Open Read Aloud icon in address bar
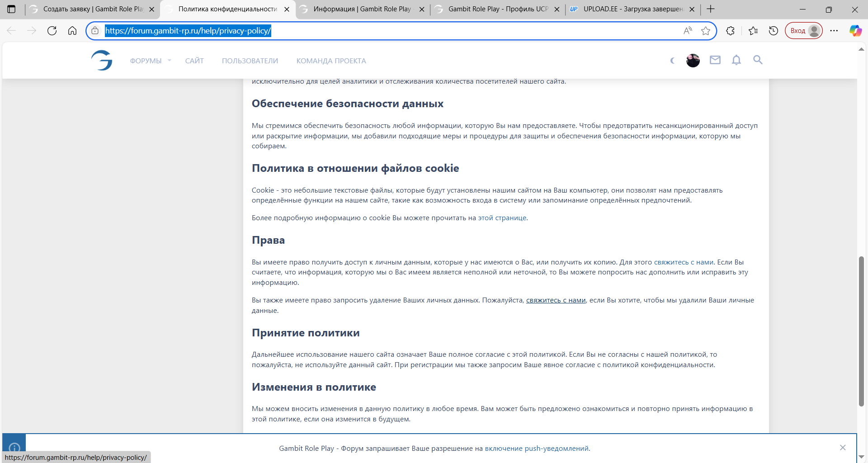The height and width of the screenshot is (463, 868). tap(688, 31)
